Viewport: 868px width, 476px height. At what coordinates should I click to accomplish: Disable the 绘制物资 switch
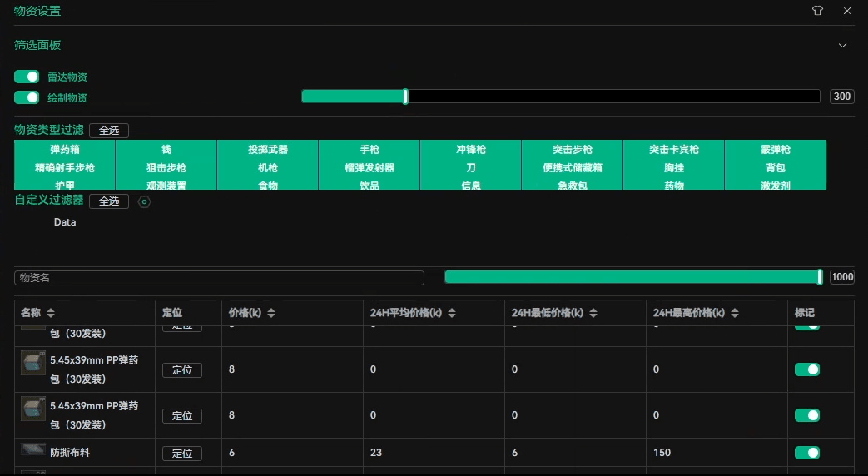point(27,97)
